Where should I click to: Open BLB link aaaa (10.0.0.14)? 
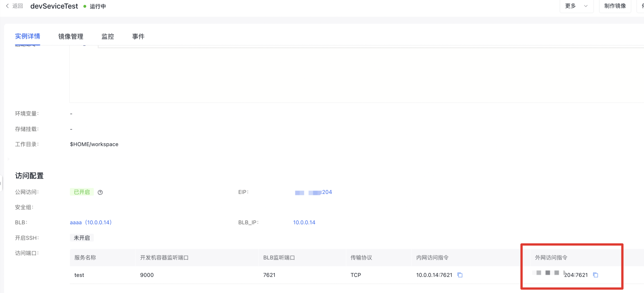coord(90,222)
